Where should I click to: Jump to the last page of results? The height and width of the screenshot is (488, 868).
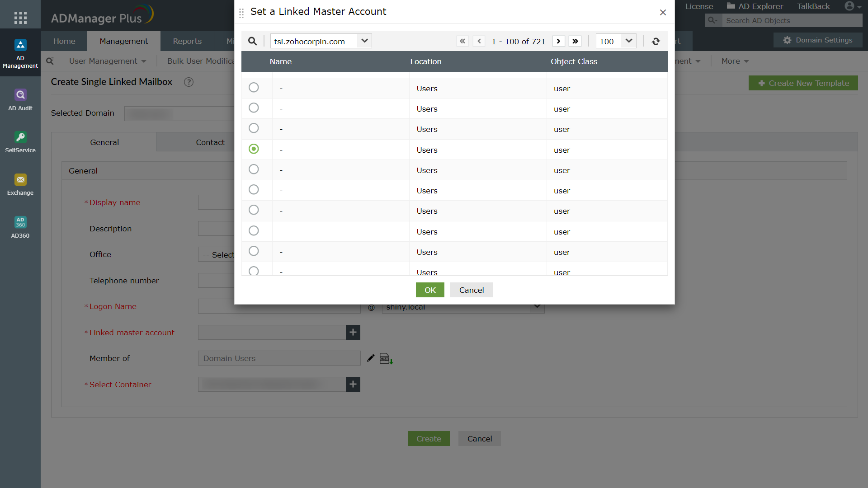575,41
